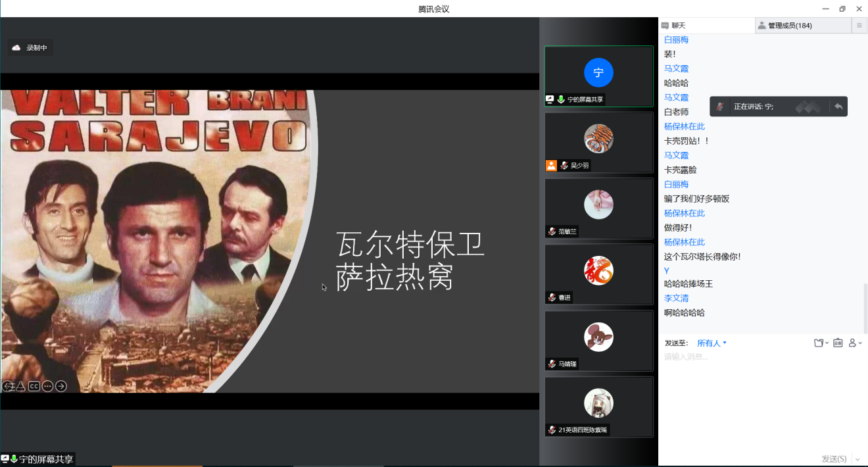Open the 发送至 所有人 recipient dropdown
The width and height of the screenshot is (868, 467).
click(711, 343)
